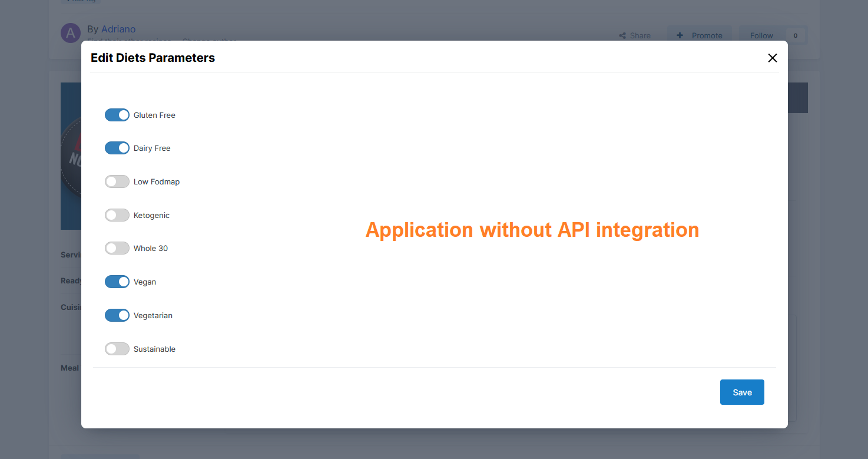Close the Edit Diets Parameters dialog

coord(772,58)
